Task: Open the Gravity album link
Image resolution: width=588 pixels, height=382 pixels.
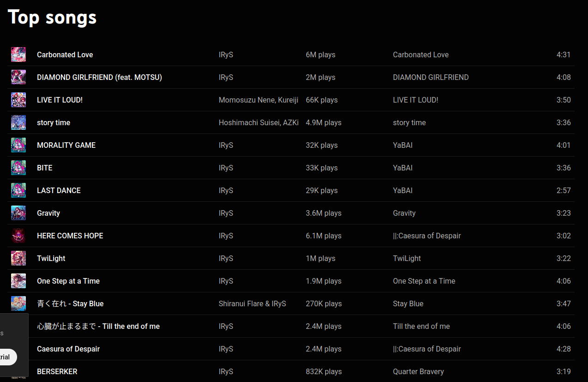Action: [x=404, y=213]
